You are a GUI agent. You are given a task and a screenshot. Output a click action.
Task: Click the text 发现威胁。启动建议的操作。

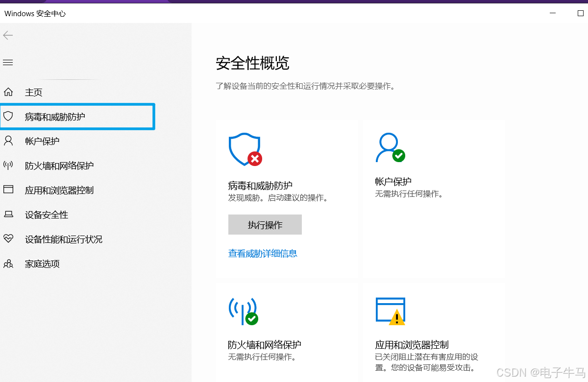(278, 198)
